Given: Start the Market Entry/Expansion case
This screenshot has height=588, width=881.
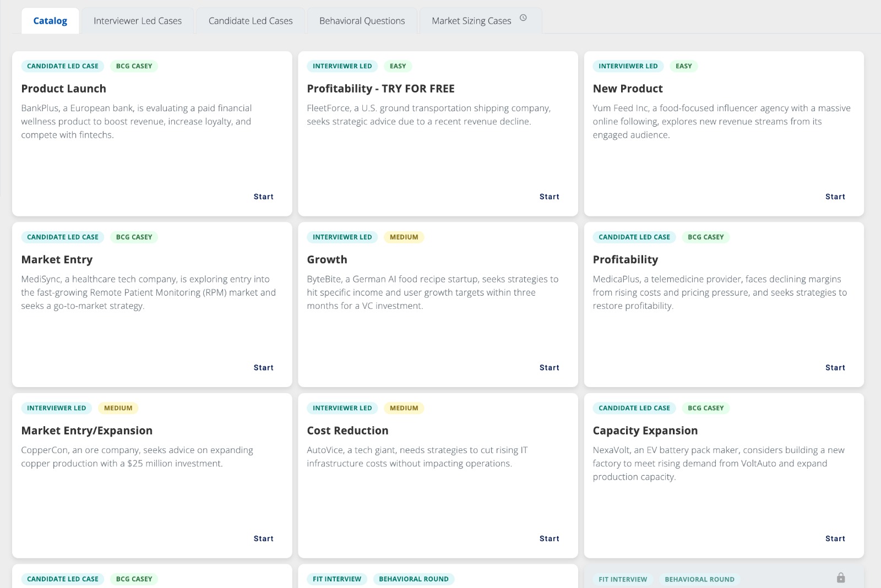Looking at the screenshot, I should (263, 538).
